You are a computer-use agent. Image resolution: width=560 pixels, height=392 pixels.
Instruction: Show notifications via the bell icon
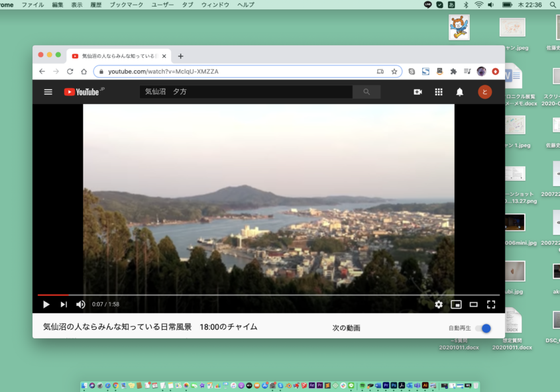click(459, 92)
